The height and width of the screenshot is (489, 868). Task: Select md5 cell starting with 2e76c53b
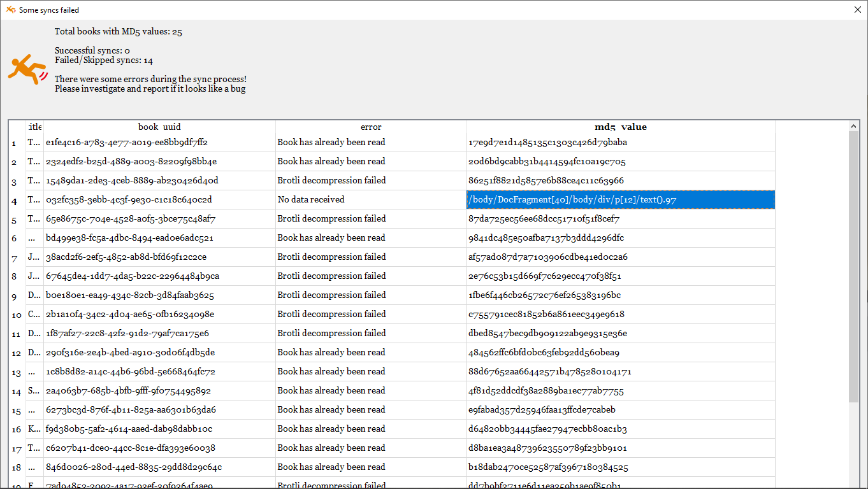click(x=621, y=276)
